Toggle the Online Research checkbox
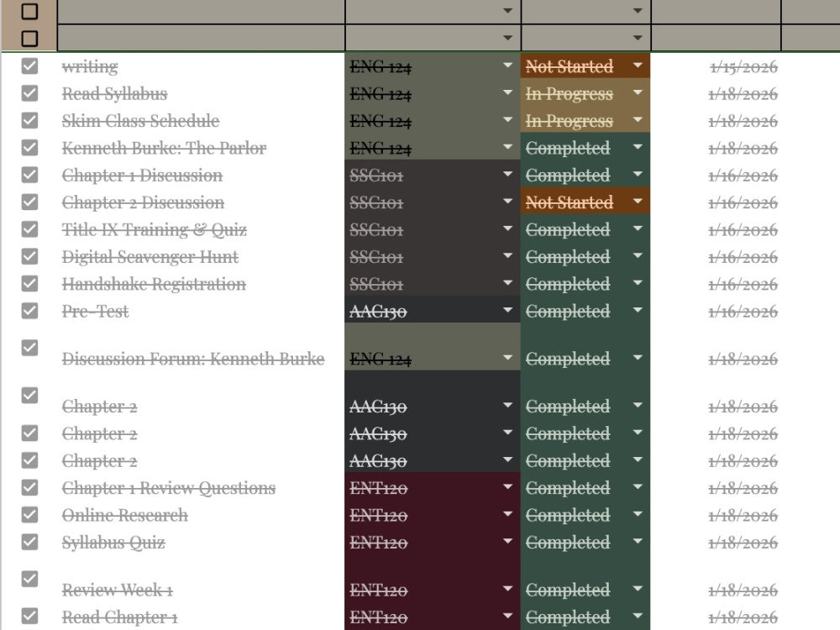840x630 pixels. coord(29,515)
